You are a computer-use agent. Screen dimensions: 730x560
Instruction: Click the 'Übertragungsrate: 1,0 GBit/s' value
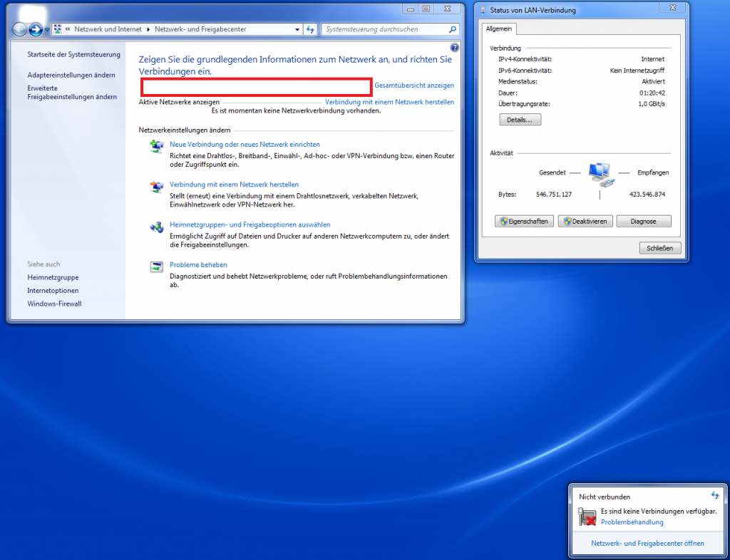[652, 104]
